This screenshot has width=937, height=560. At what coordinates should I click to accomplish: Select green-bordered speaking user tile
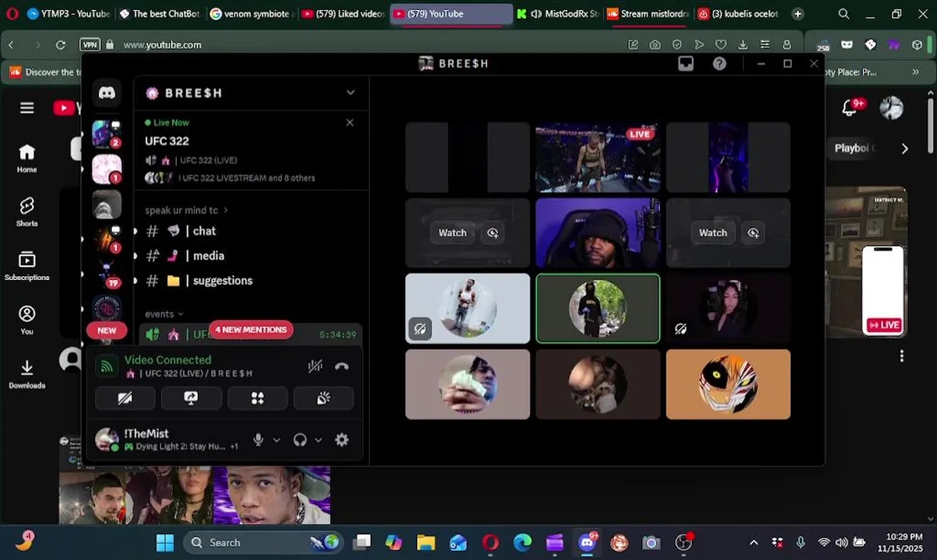tap(598, 308)
